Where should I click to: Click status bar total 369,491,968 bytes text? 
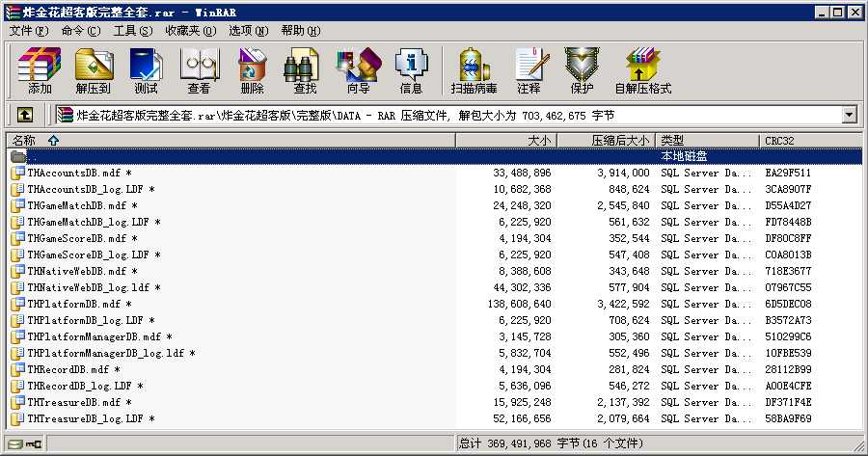point(552,443)
